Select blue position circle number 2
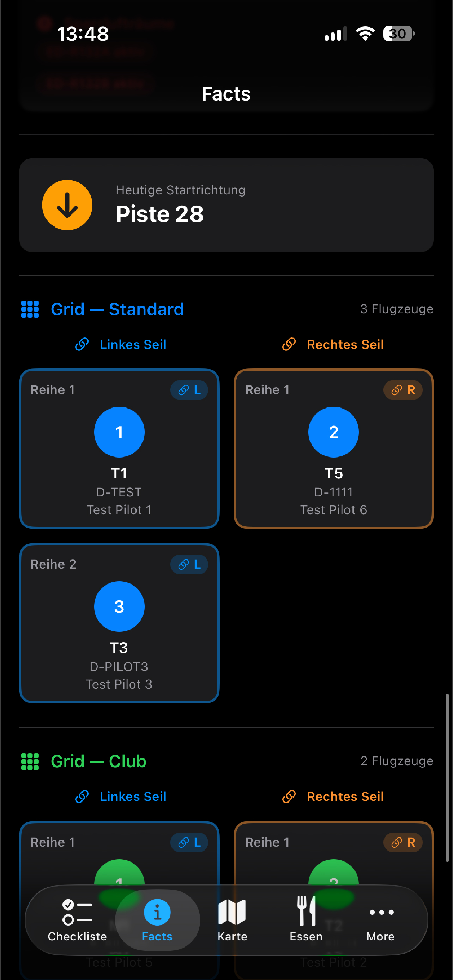The height and width of the screenshot is (980, 453). click(x=333, y=432)
